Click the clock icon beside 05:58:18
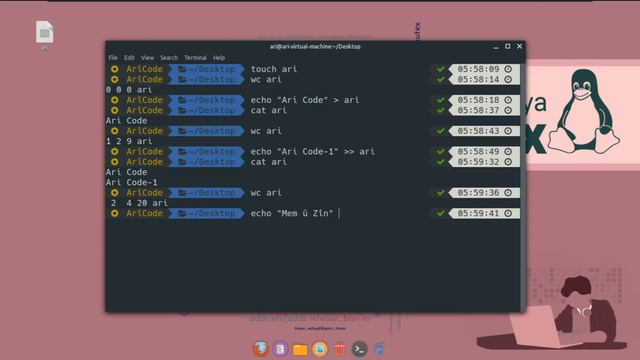Viewport: 640px width, 360px height. (x=508, y=100)
